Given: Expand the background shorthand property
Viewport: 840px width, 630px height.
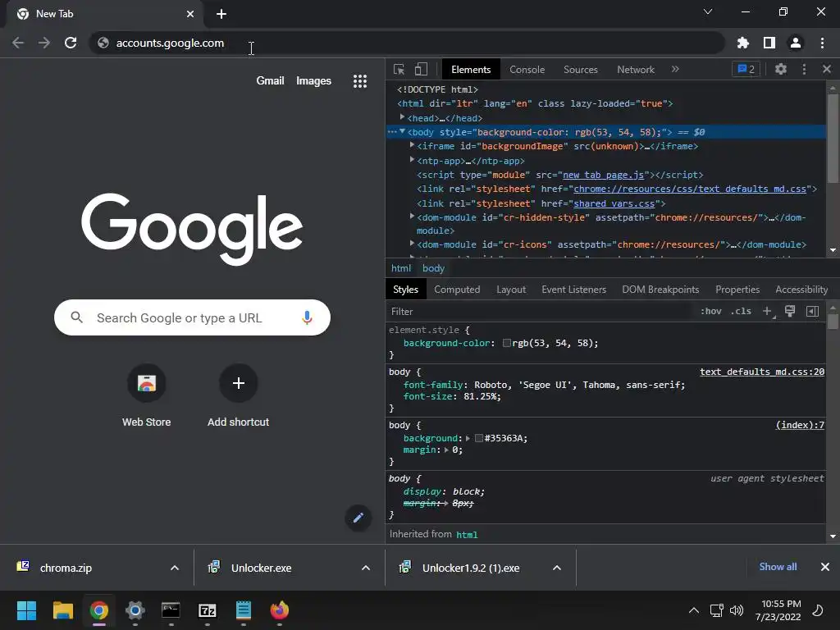Looking at the screenshot, I should tap(468, 438).
